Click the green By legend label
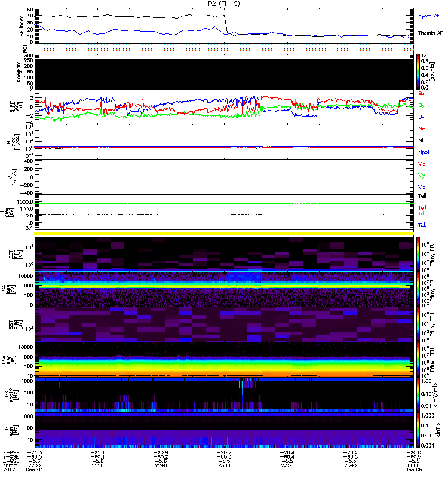Viewport: 448px width, 478px height. click(422, 106)
